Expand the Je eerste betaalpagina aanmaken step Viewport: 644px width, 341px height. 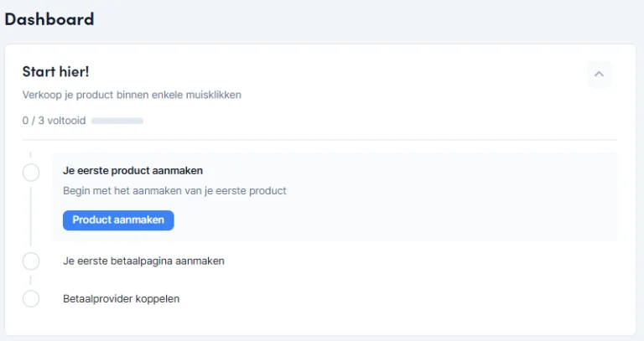click(x=143, y=261)
